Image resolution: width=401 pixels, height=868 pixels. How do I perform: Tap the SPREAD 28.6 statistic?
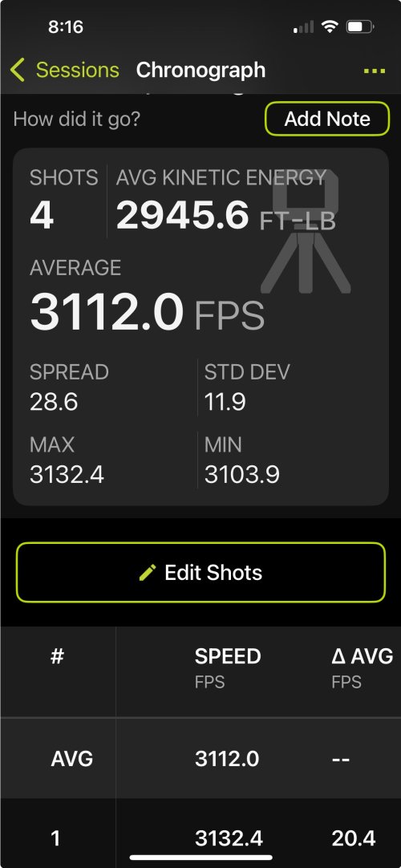coord(69,387)
